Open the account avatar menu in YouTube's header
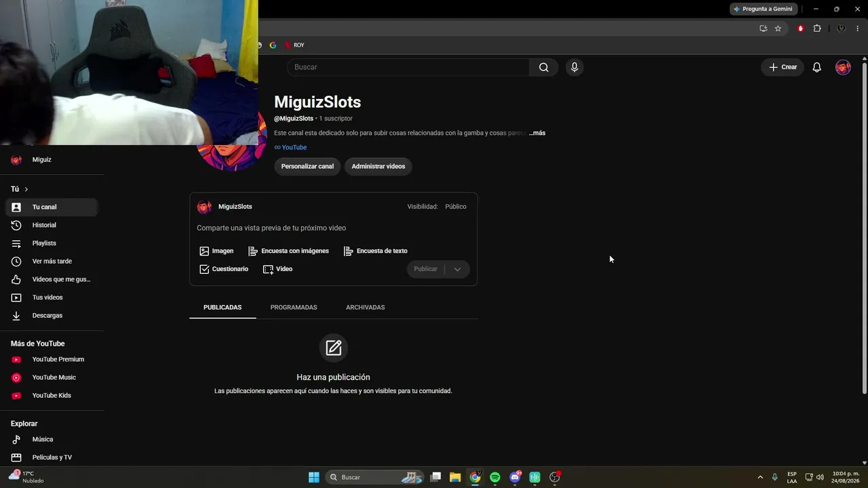 [x=843, y=67]
